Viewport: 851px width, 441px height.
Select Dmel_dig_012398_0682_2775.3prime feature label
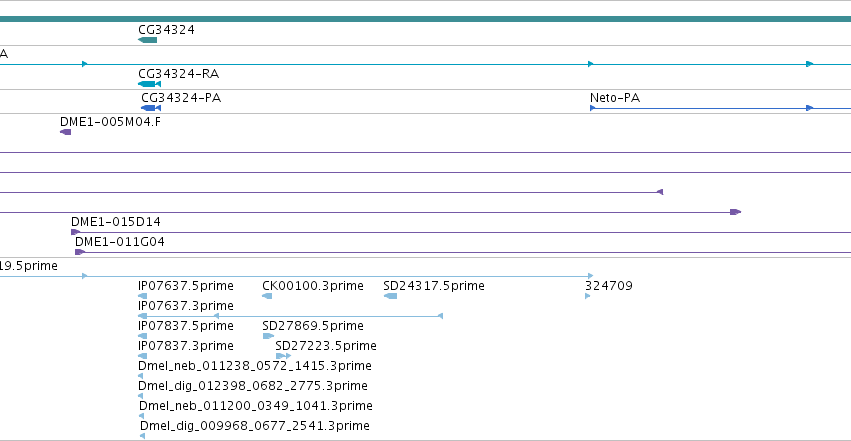(253, 386)
